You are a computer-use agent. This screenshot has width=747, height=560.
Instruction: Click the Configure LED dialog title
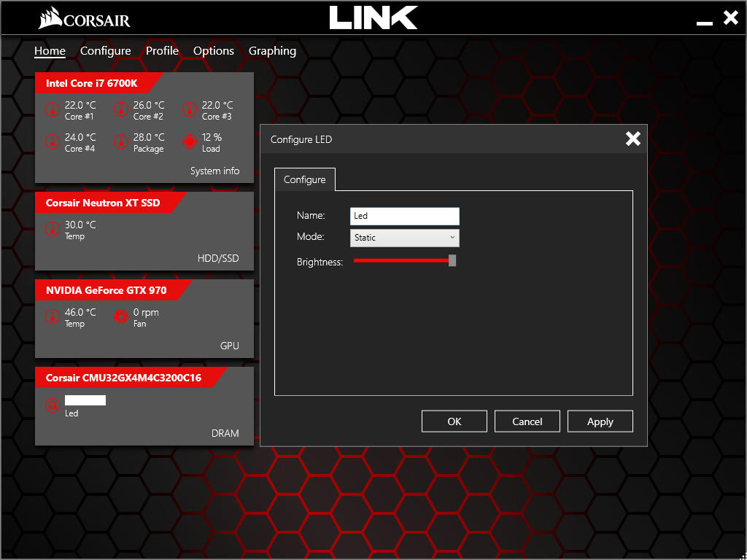301,139
